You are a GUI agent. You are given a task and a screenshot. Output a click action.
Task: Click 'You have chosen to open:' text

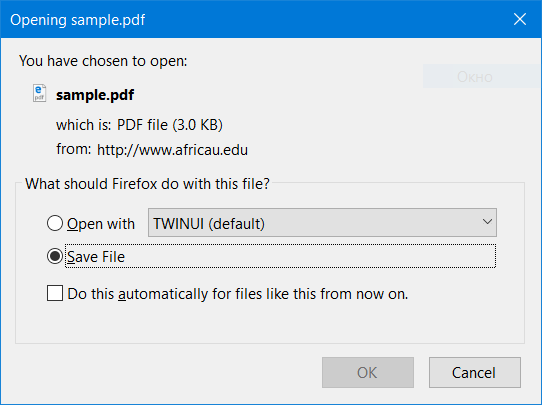[x=103, y=61]
